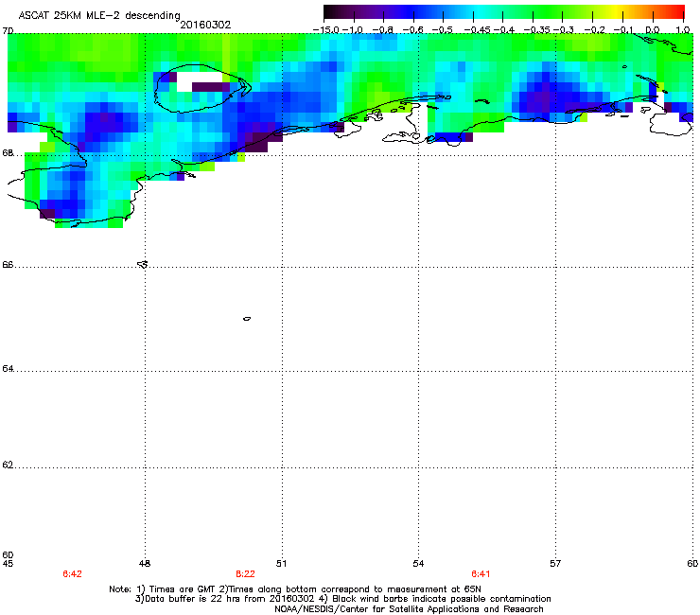Click the red pass time "8:22"
The width and height of the screenshot is (700, 615).
(x=246, y=574)
